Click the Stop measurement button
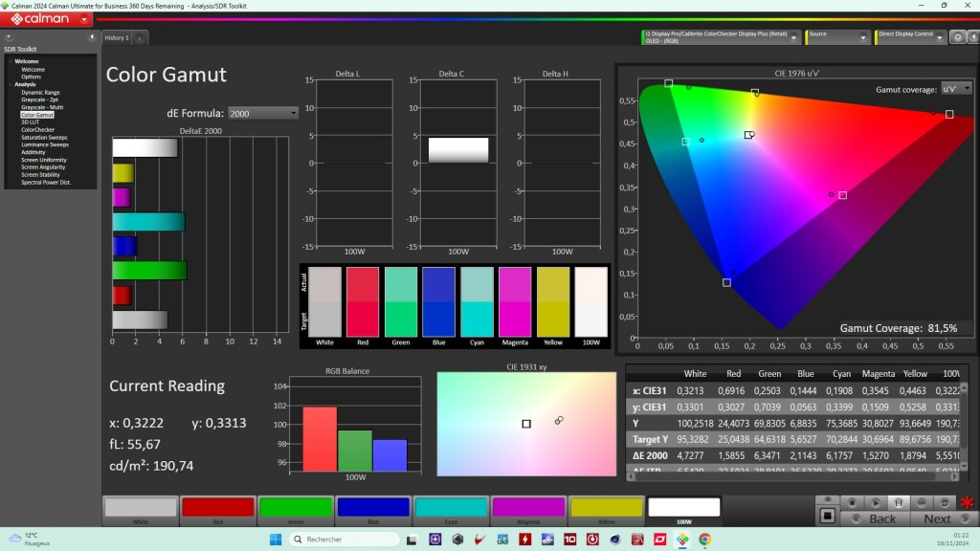 pos(852,502)
